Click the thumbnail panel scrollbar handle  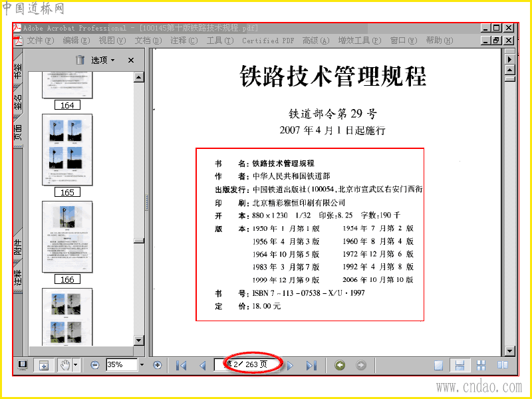[x=139, y=241]
